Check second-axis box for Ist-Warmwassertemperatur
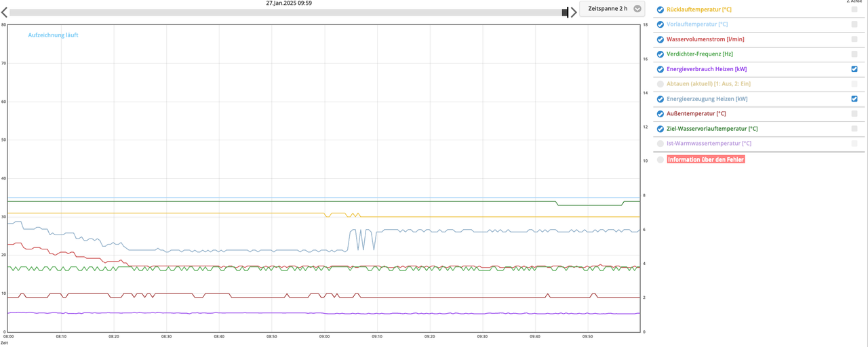Viewport: 868px width, 347px height. pyautogui.click(x=854, y=144)
